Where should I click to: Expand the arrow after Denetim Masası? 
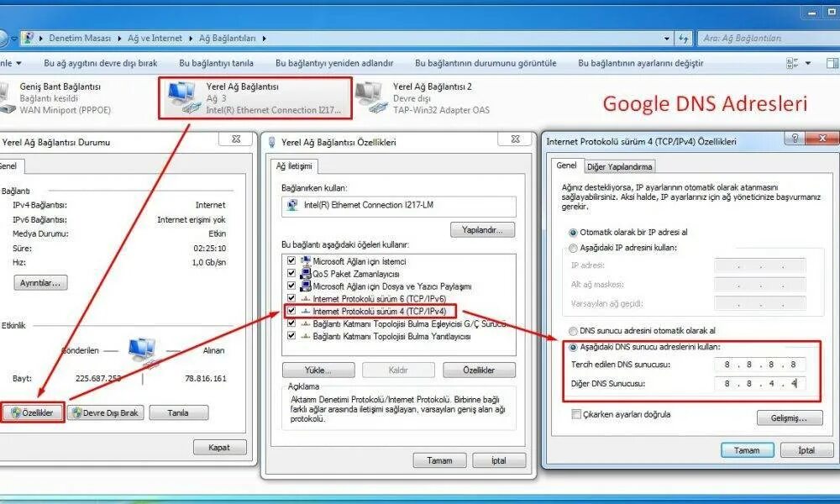(119, 39)
